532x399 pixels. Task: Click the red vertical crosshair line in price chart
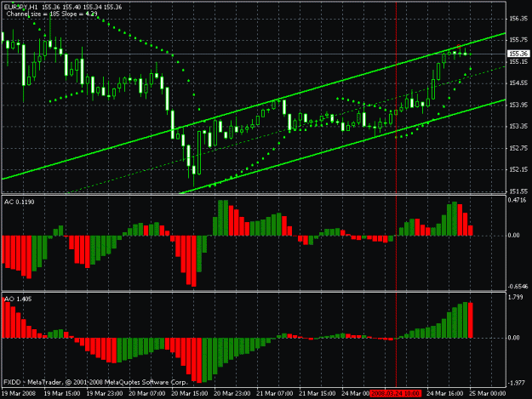click(x=396, y=99)
